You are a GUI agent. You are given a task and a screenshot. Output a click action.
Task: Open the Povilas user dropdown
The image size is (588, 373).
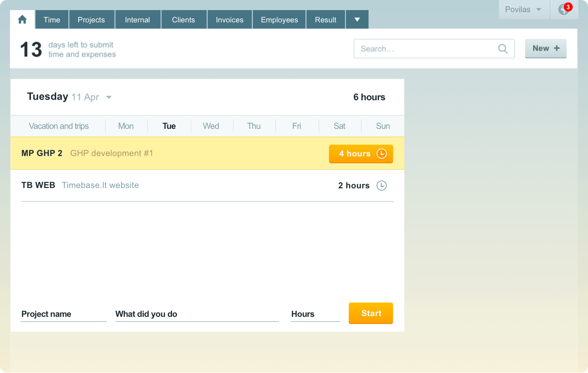(523, 10)
